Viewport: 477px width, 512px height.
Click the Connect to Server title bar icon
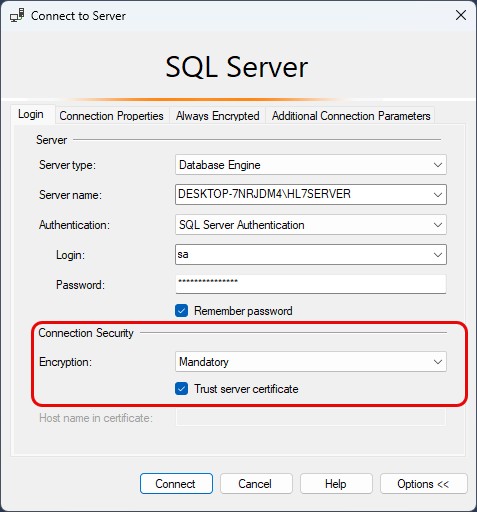[17, 15]
